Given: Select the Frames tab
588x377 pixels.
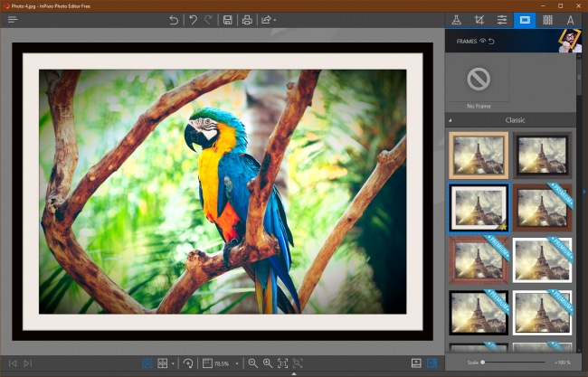Looking at the screenshot, I should [x=525, y=20].
